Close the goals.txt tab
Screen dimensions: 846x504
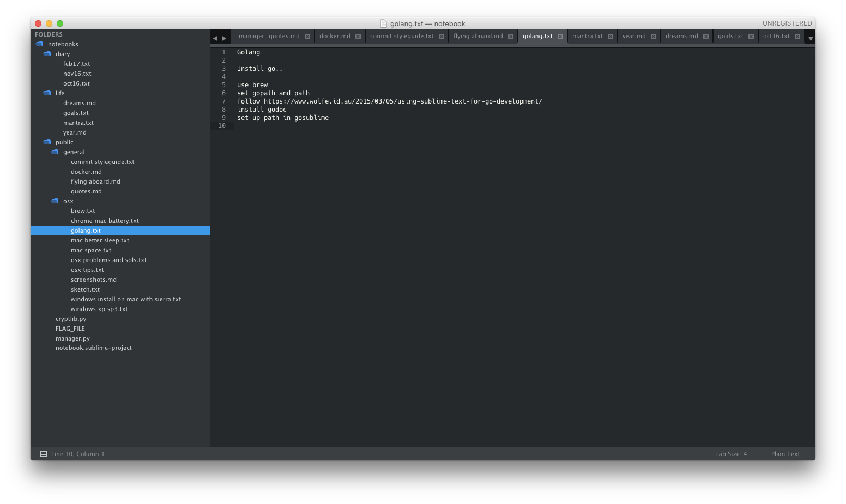pos(751,37)
